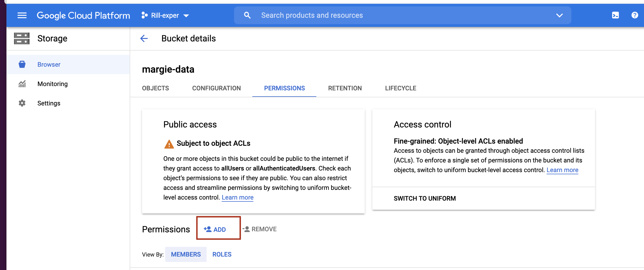
Task: Switch to the RETENTION tab
Action: (345, 88)
